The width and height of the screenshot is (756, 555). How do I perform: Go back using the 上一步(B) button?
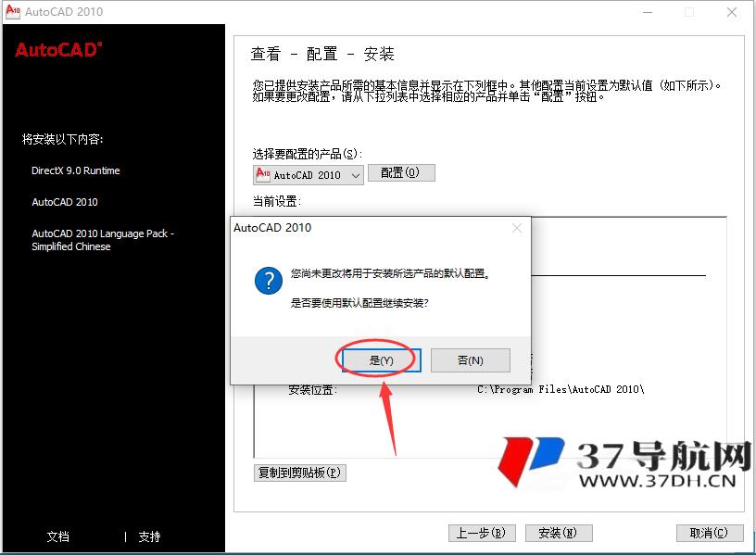(x=482, y=533)
